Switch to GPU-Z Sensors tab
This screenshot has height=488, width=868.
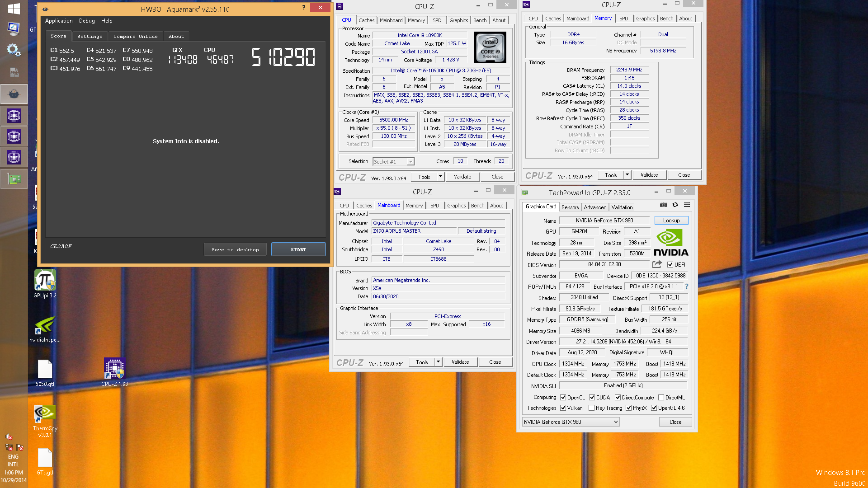click(x=570, y=207)
